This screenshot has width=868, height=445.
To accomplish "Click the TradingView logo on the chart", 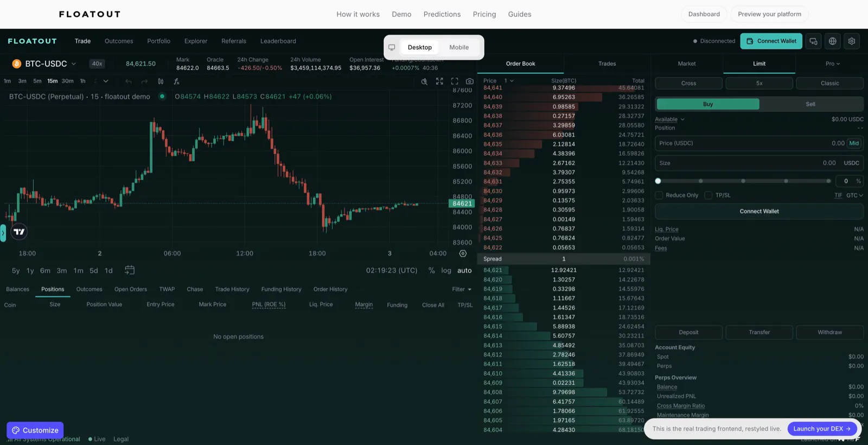I will [19, 232].
